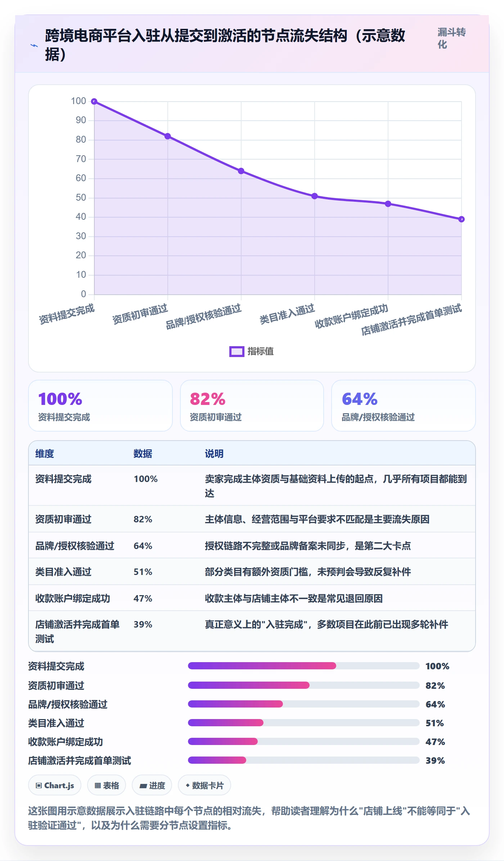Click the 漏斗转化 tag in header
Image resolution: width=504 pixels, height=861 pixels.
coord(451,38)
